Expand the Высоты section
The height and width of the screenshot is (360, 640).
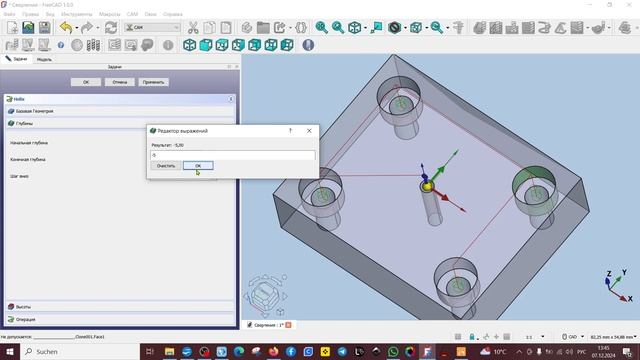point(120,307)
